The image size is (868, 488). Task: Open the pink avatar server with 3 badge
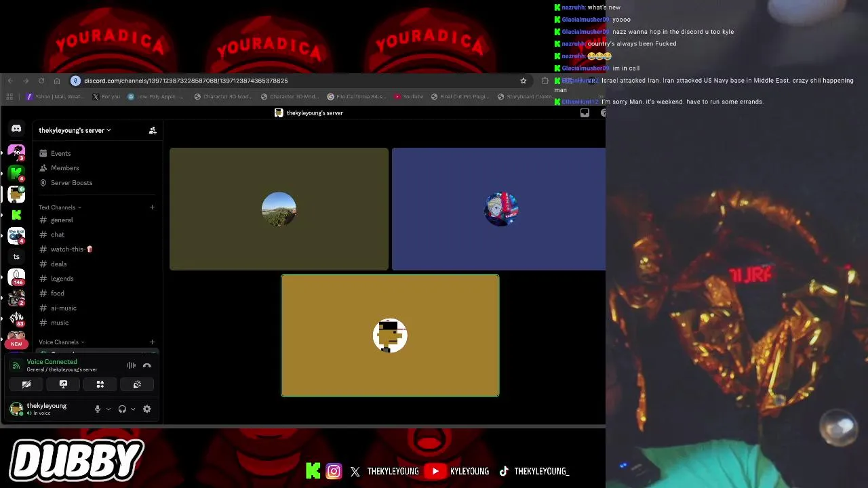[16, 152]
